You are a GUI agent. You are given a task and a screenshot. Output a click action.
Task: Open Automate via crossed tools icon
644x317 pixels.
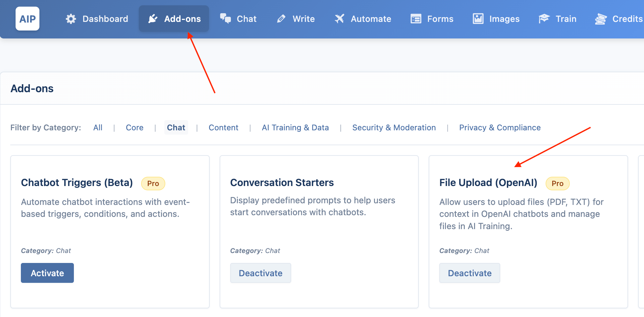coord(339,19)
